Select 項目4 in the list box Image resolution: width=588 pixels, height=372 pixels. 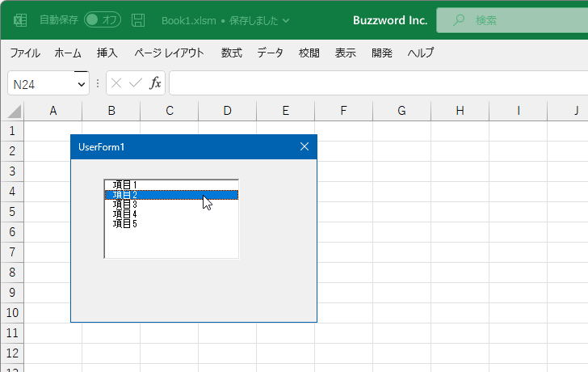[x=171, y=214]
